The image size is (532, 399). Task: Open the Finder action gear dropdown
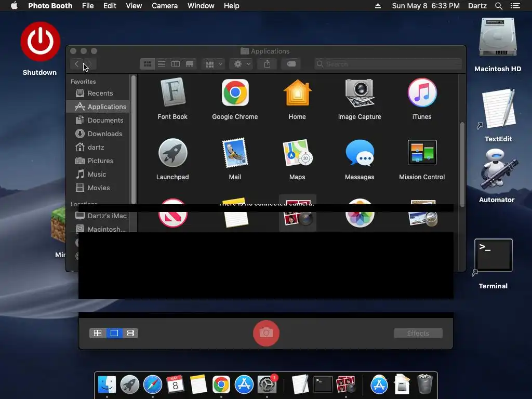click(x=242, y=64)
